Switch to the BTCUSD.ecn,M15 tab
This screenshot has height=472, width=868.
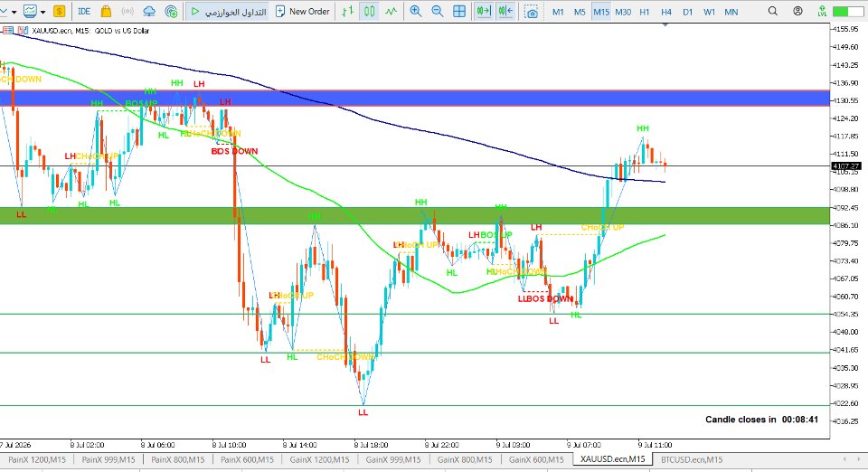coord(692,459)
